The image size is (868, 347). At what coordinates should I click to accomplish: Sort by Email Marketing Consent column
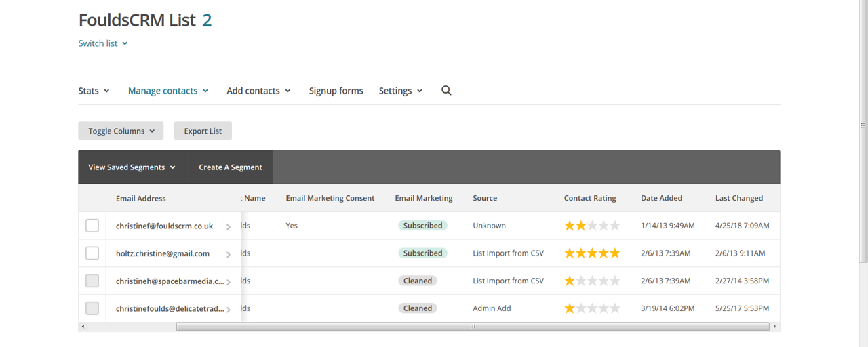pyautogui.click(x=330, y=198)
